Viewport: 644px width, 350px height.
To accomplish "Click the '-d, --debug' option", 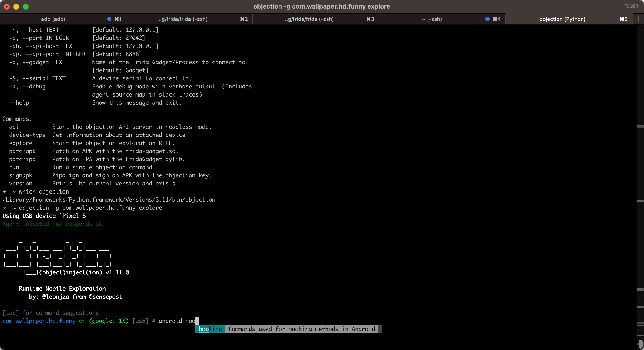I will pyautogui.click(x=27, y=87).
